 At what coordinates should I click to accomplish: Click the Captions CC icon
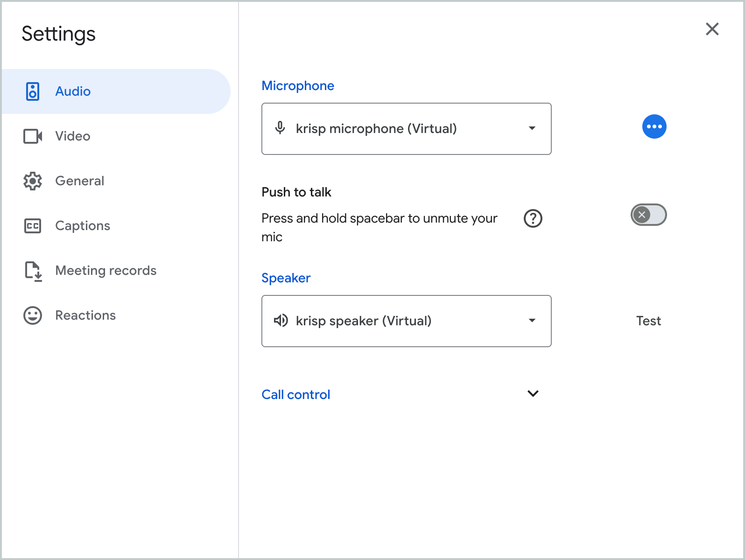point(33,226)
